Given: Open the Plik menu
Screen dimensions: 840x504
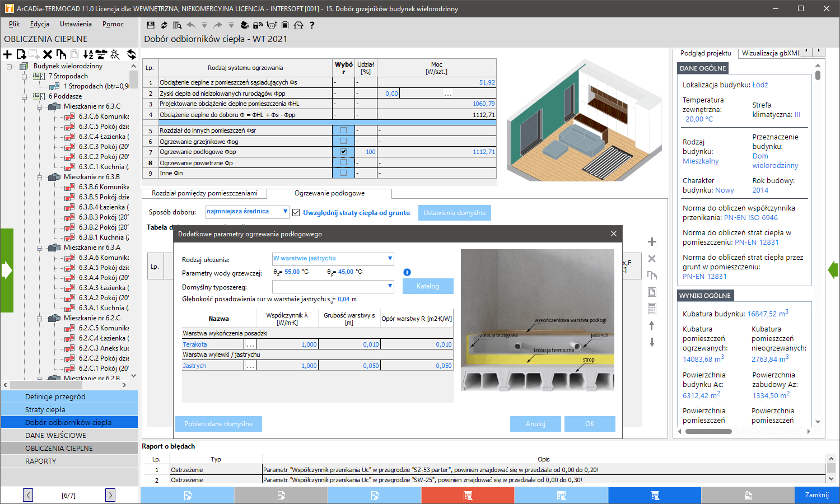Looking at the screenshot, I should coord(14,24).
